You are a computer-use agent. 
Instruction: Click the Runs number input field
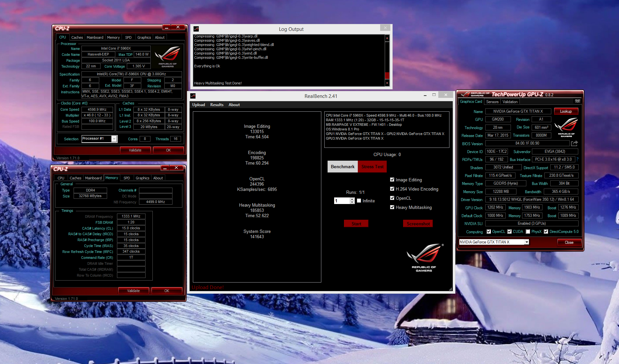pos(342,201)
